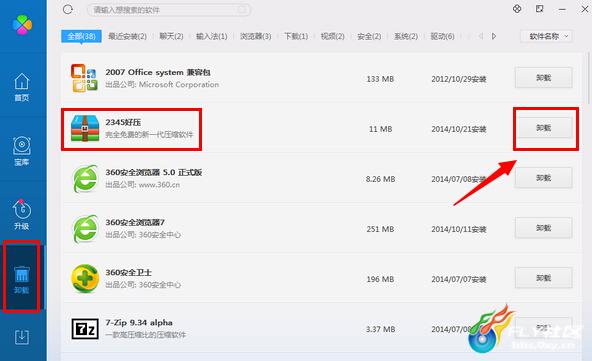Click the 2014/10/11安装 date

[459, 229]
